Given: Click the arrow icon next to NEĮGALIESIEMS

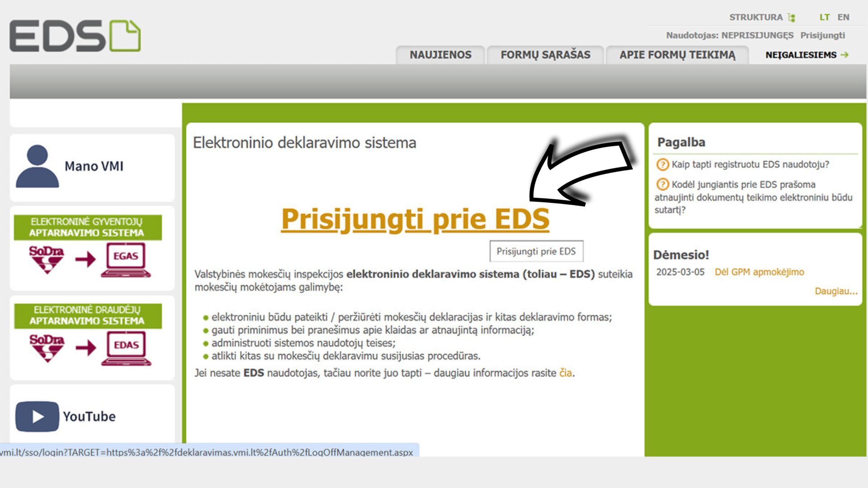Looking at the screenshot, I should click(x=844, y=55).
